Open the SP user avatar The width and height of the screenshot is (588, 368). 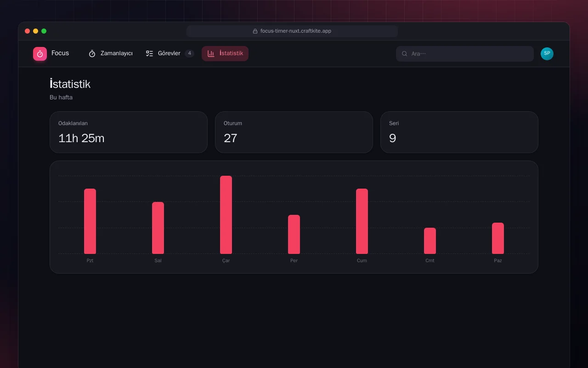(x=547, y=54)
